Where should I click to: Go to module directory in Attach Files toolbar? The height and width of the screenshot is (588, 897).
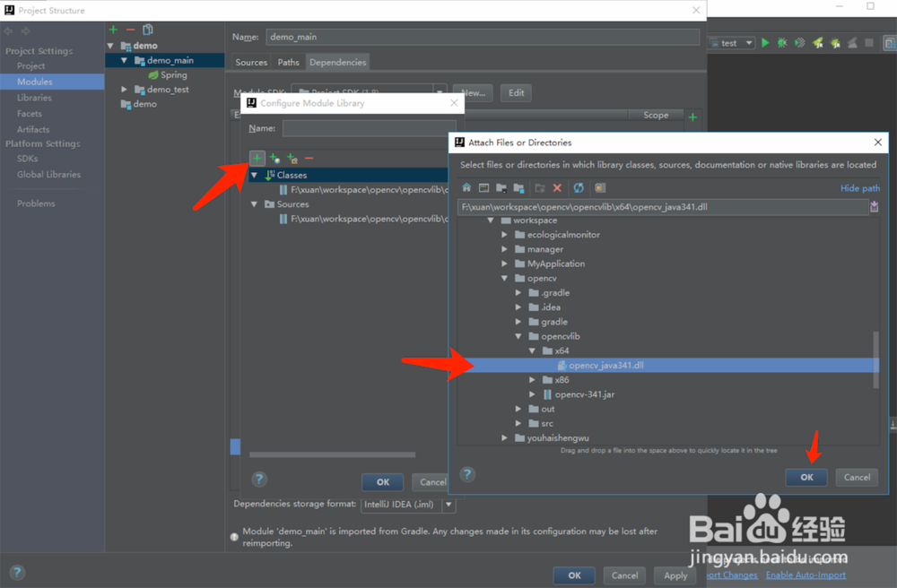519,188
